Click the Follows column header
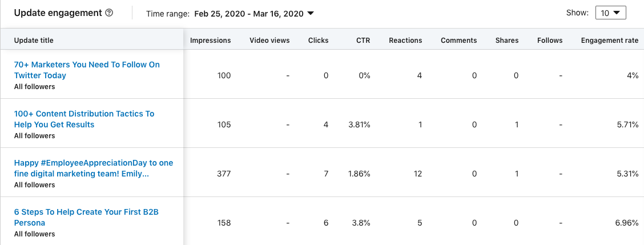This screenshot has height=245, width=644. point(550,41)
